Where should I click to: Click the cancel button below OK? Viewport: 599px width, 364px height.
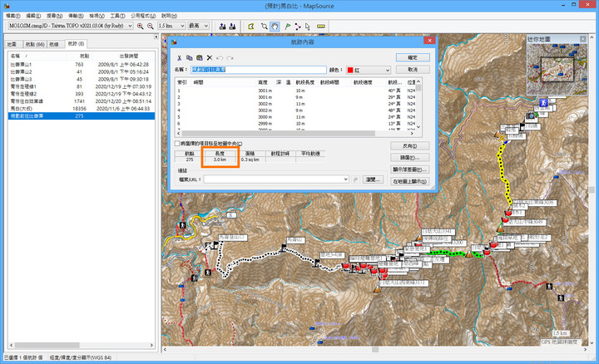pyautogui.click(x=413, y=70)
